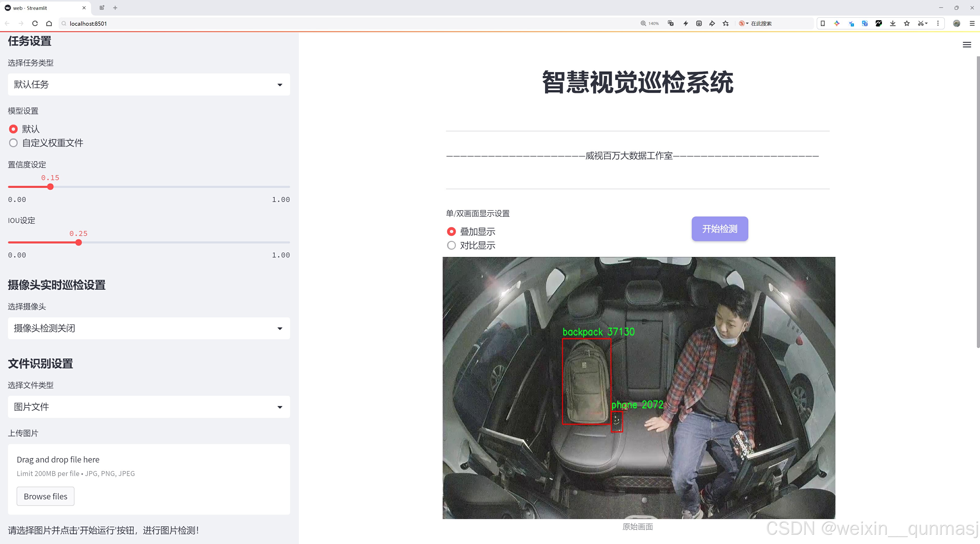The image size is (980, 544).
Task: Open the 摄像头检测关闭 camera dropdown
Action: [149, 328]
